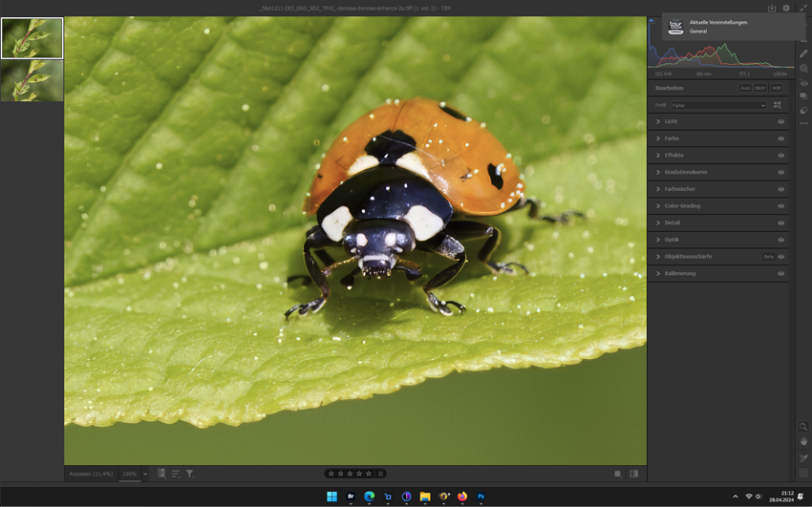Toggle eye icon for Gradationskurve
812x507 pixels.
coord(780,173)
